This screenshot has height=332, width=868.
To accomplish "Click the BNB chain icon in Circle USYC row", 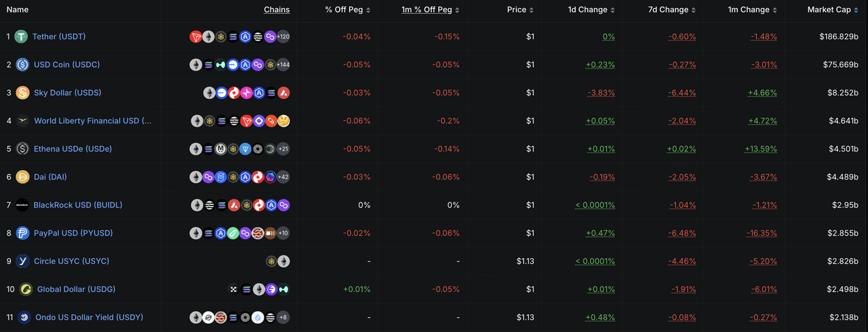I will click(x=271, y=262).
